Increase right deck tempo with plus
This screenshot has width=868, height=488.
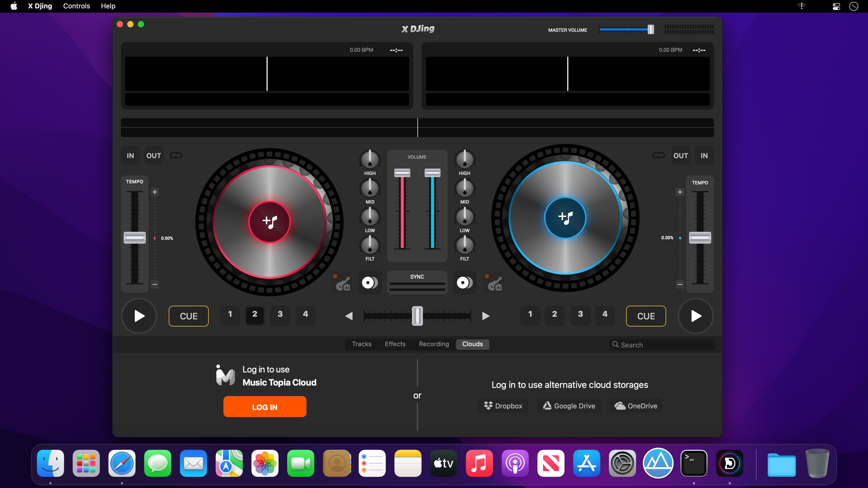pyautogui.click(x=680, y=192)
